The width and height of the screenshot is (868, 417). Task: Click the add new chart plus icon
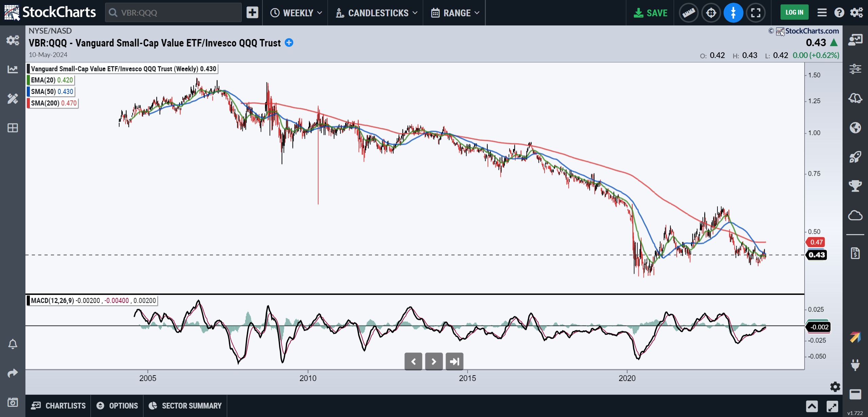click(252, 13)
